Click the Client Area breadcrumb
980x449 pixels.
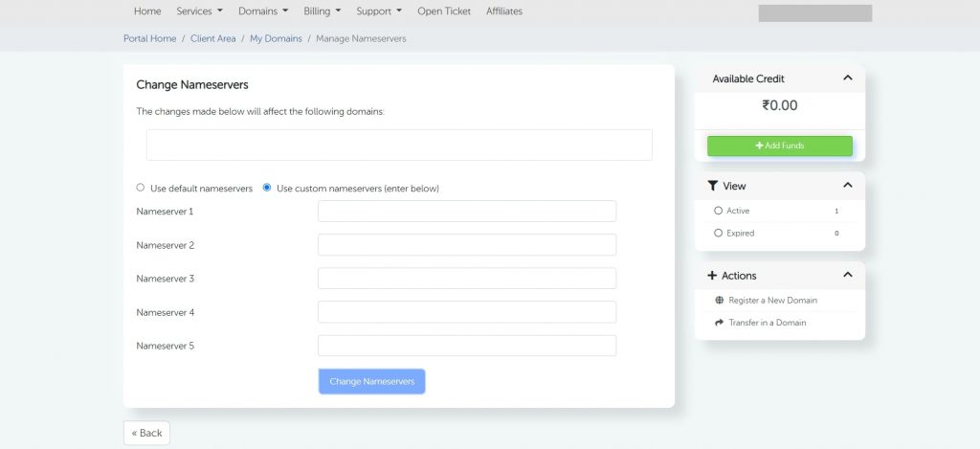click(213, 38)
